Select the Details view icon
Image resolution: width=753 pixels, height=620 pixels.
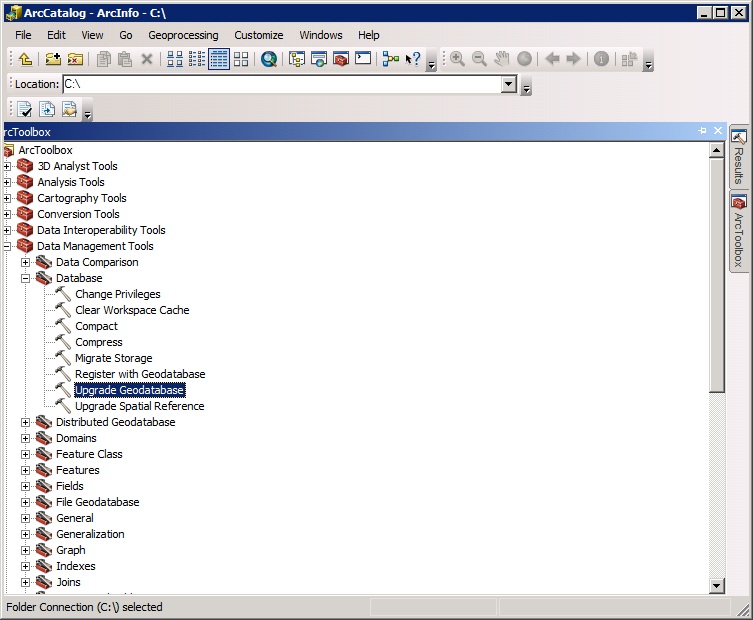coord(219,59)
